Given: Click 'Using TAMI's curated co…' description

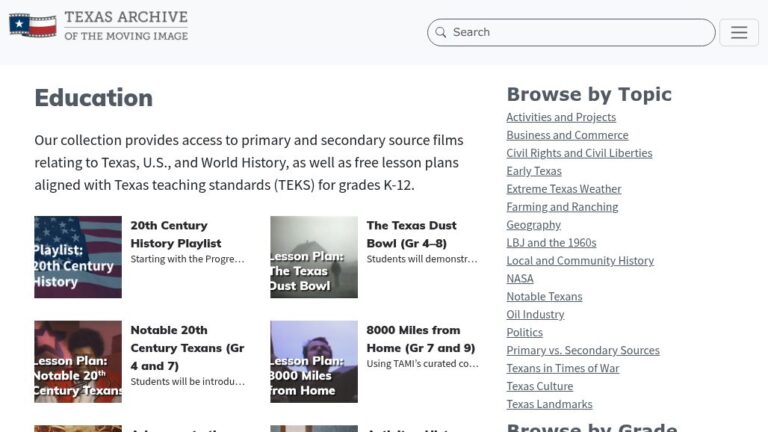Looking at the screenshot, I should 422,364.
